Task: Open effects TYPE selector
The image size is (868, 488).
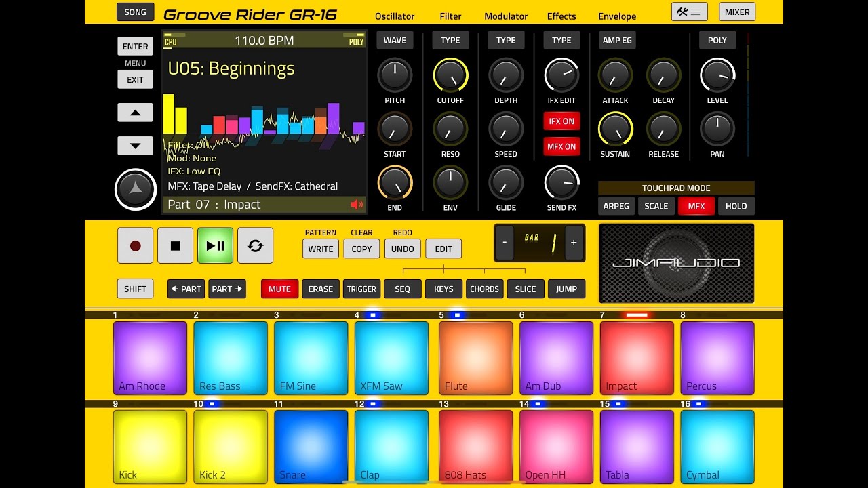Action: (561, 40)
